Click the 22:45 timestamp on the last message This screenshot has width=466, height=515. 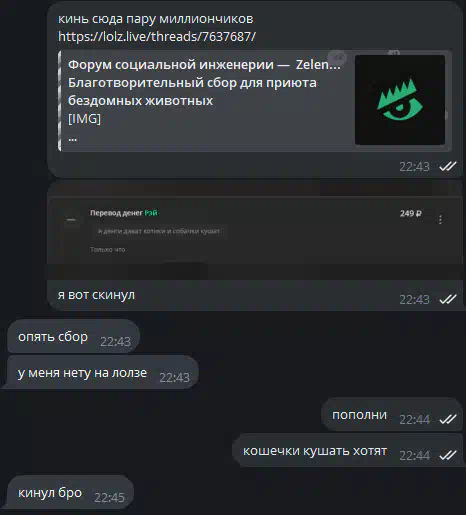click(x=109, y=497)
